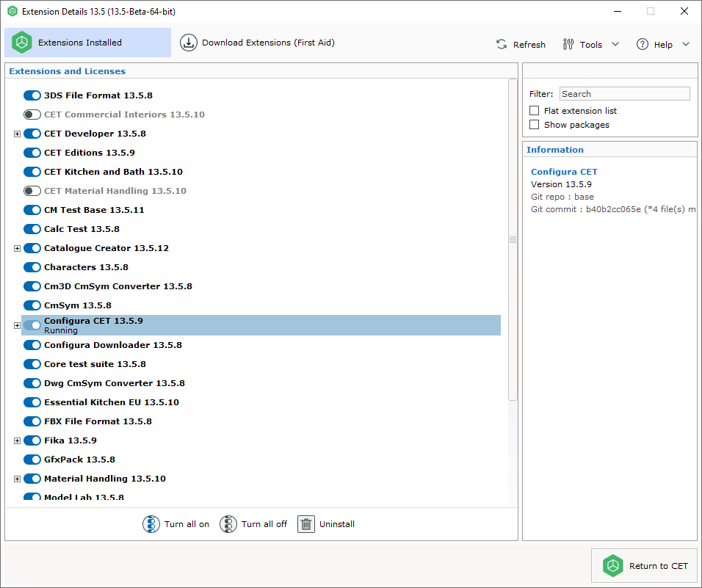The width and height of the screenshot is (702, 588).
Task: Click the Tools wrench icon
Action: tap(568, 44)
